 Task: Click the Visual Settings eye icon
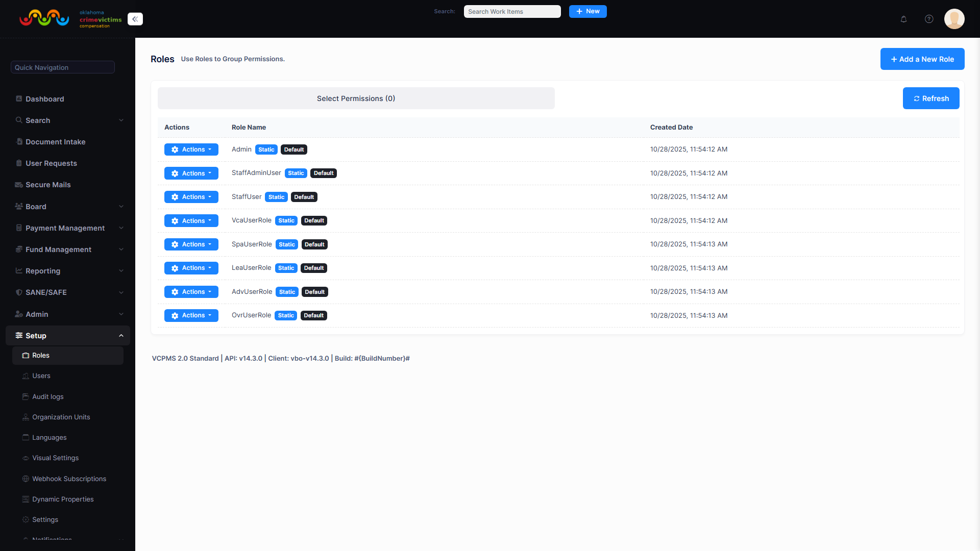click(x=25, y=458)
